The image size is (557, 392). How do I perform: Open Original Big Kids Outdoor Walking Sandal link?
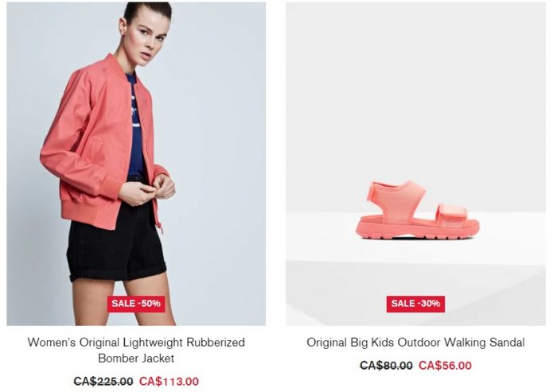(415, 342)
